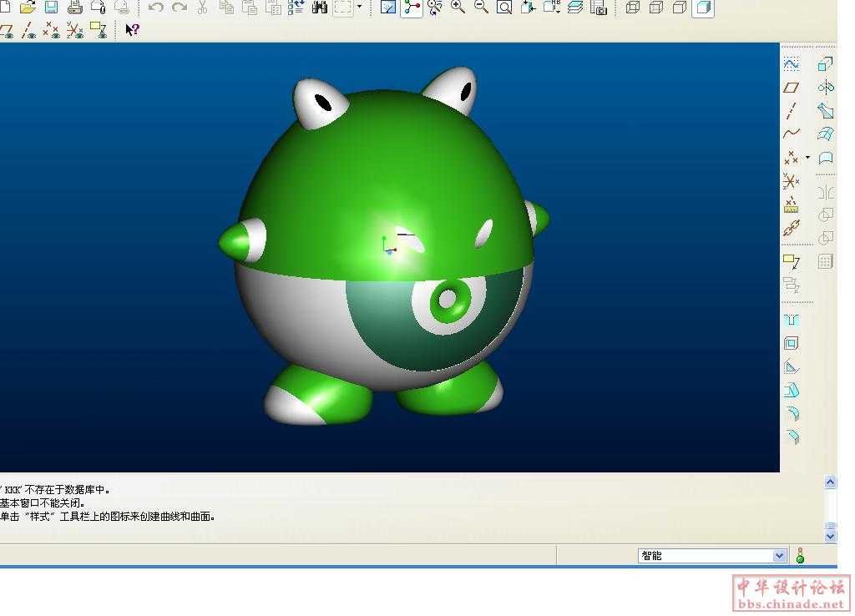This screenshot has height=616, width=855.
Task: Click the selection box tool
Action: coord(343,7)
